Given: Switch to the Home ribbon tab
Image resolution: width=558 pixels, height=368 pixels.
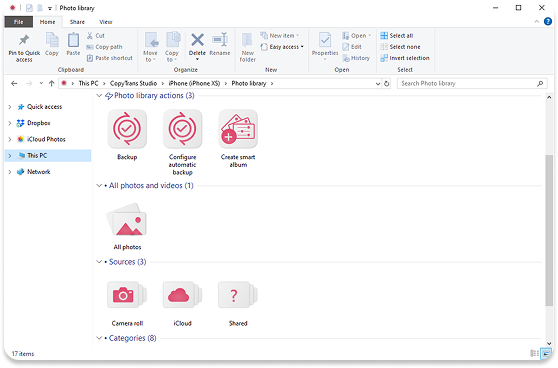Looking at the screenshot, I should pyautogui.click(x=47, y=22).
